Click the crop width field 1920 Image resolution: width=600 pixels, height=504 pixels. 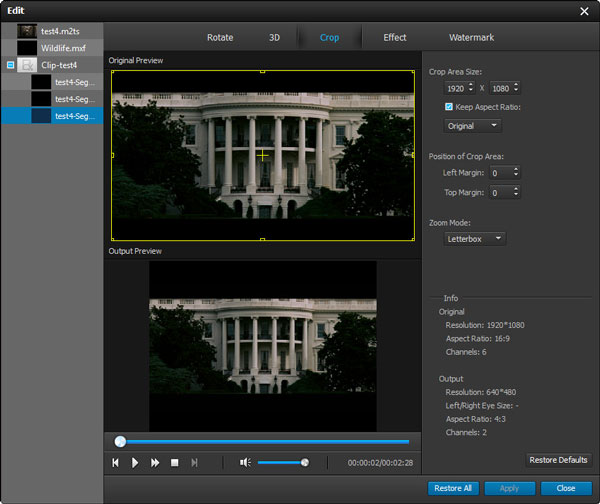[456, 88]
